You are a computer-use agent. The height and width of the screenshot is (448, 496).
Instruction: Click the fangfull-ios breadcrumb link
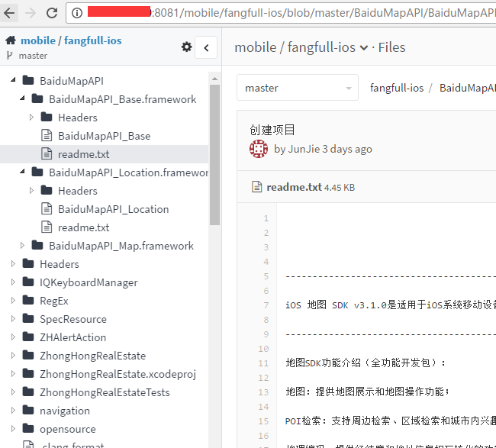397,88
